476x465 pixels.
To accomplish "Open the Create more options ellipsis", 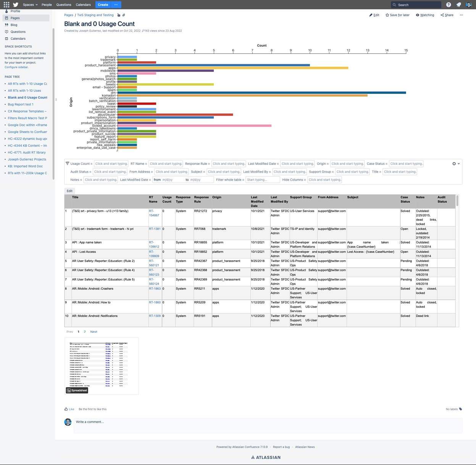I will [x=116, y=5].
